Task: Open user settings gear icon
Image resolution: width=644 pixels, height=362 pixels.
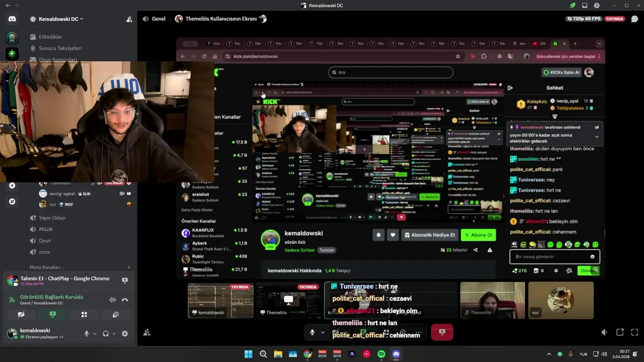Action: [x=125, y=333]
